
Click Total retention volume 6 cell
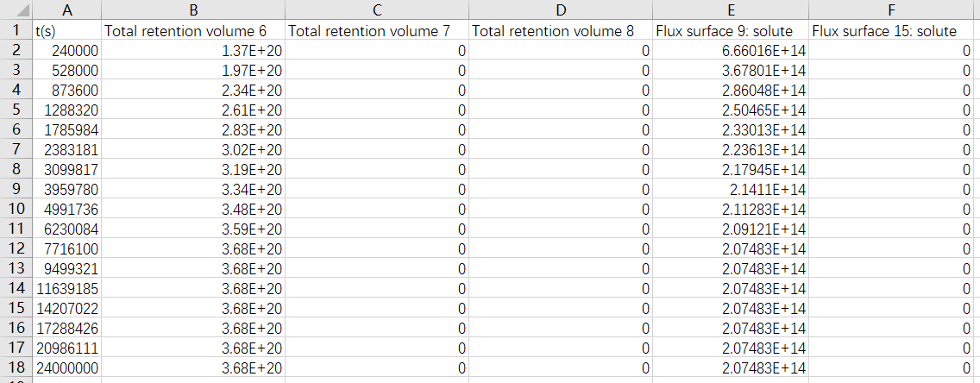point(193,31)
